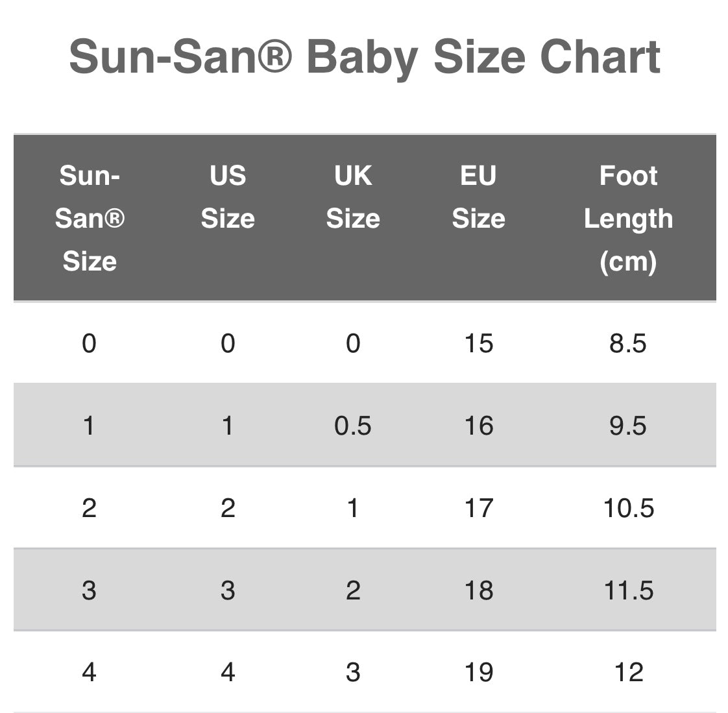This screenshot has height=713, width=728.
Task: Select the EU Size column header
Action: coord(478,197)
